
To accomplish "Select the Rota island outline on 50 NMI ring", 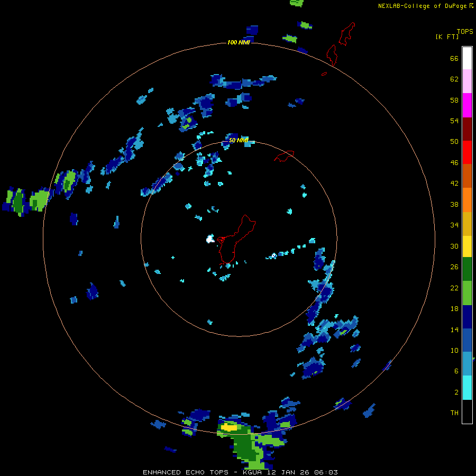I will 284,156.
